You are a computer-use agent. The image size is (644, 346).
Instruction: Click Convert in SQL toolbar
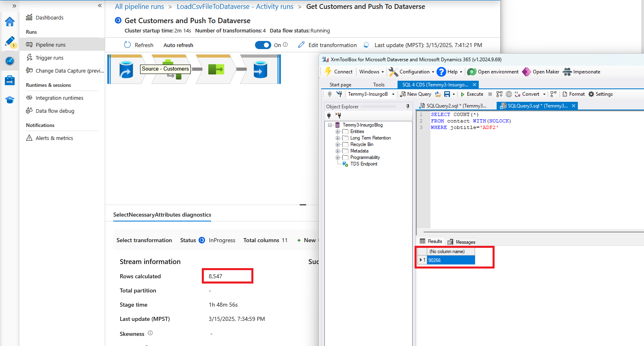click(x=527, y=94)
